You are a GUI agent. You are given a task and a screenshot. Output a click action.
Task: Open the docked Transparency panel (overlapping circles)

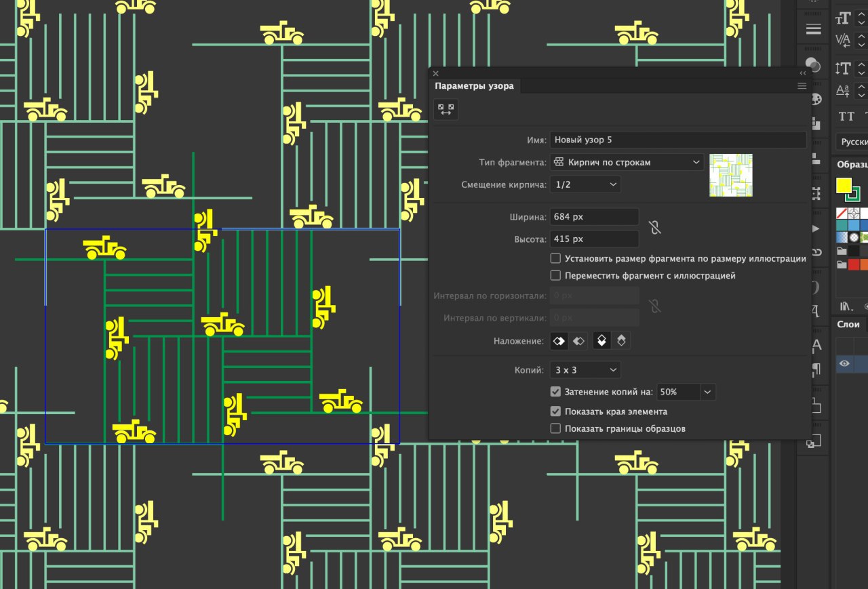814,64
